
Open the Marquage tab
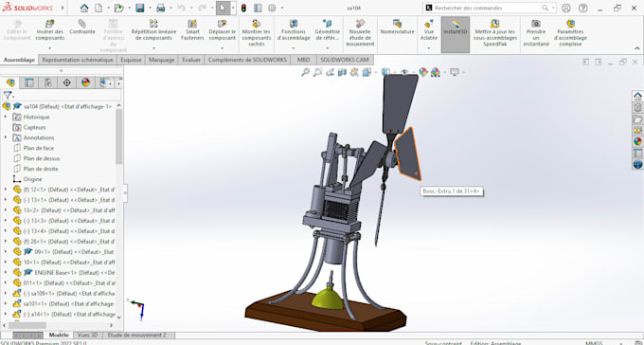coord(161,60)
